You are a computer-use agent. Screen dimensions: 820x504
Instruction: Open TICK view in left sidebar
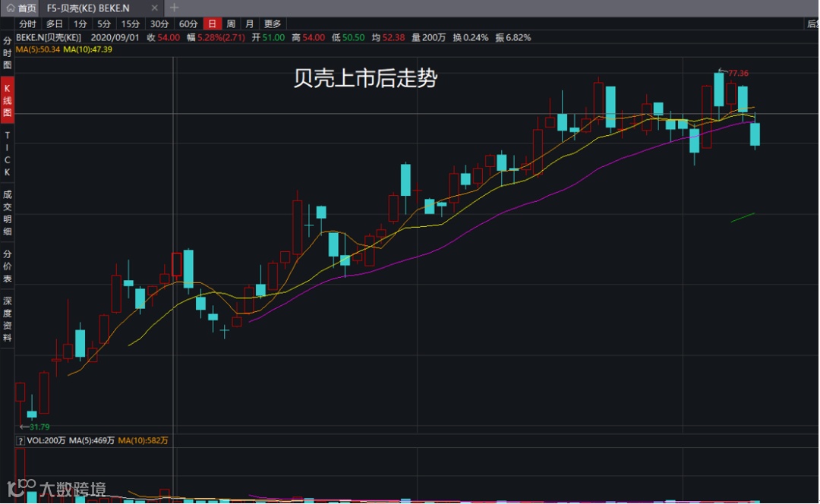tap(8, 154)
